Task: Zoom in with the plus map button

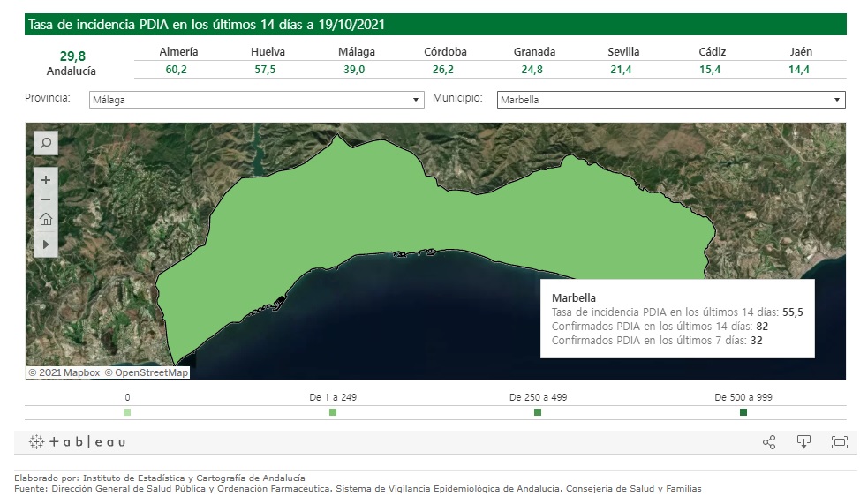Action: (x=46, y=180)
